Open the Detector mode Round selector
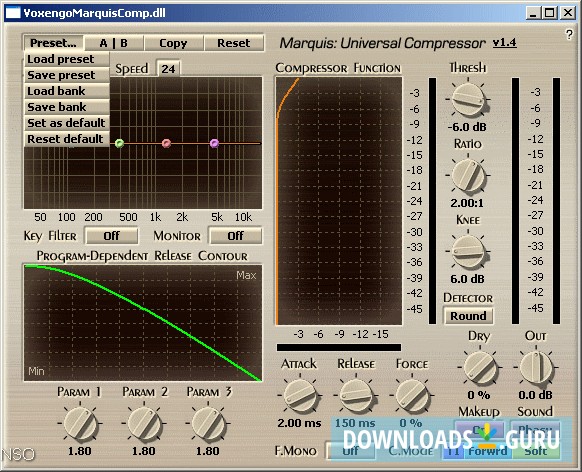Screen dimensions: 582x472 tap(468, 316)
